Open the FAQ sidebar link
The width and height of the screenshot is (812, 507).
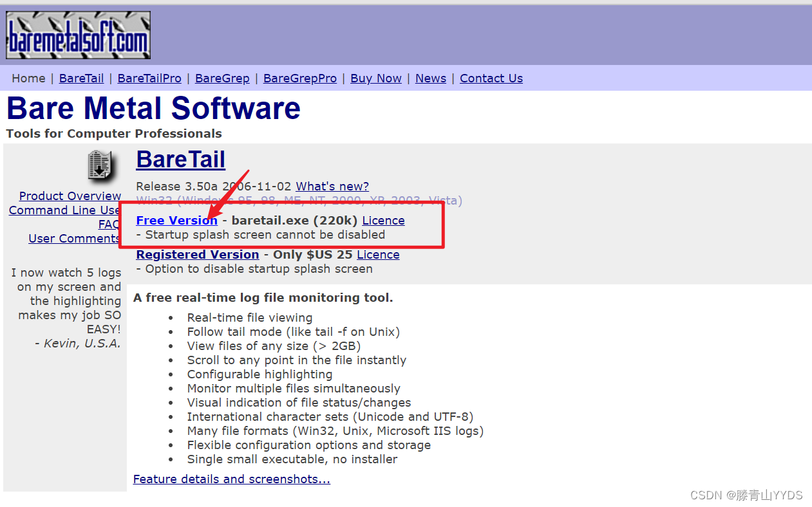coord(109,225)
